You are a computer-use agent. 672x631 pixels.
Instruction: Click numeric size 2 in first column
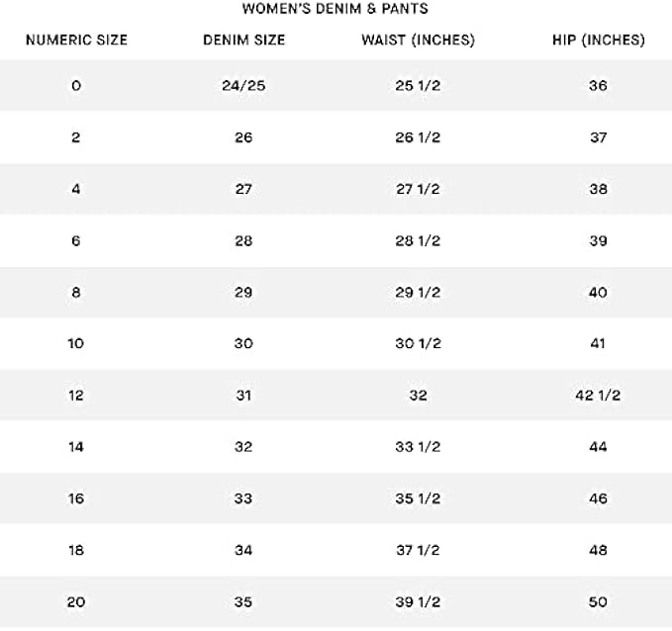tap(76, 137)
